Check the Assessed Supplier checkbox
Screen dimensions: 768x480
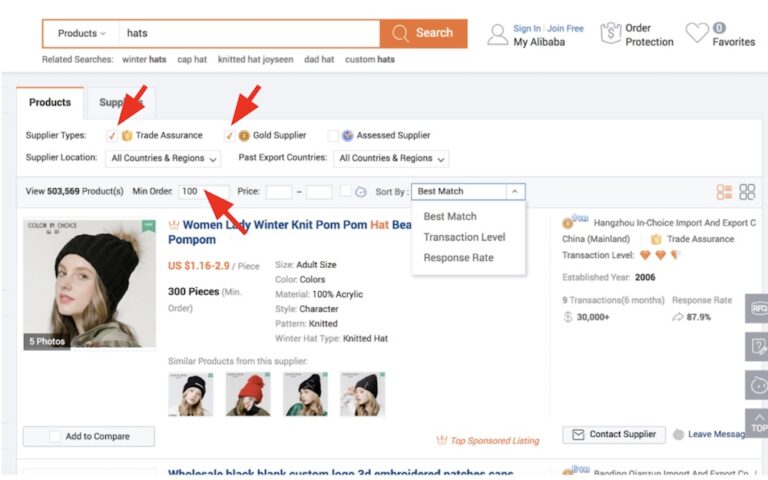(x=333, y=136)
